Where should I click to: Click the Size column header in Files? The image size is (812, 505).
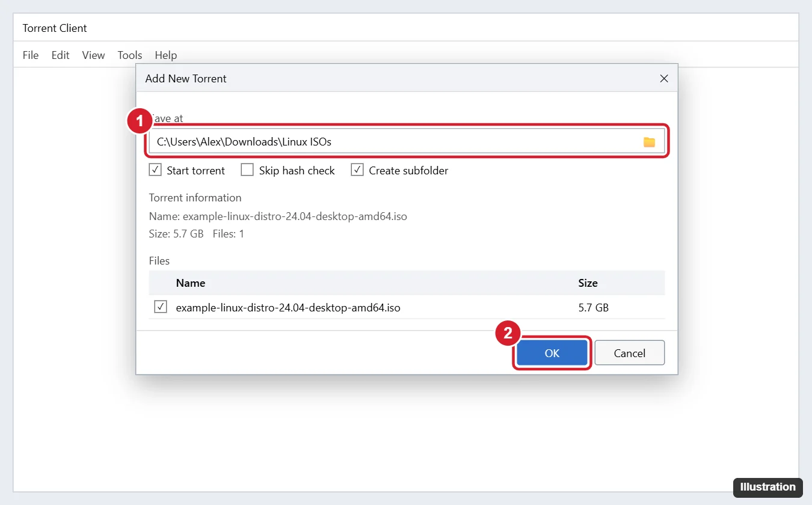coord(588,283)
